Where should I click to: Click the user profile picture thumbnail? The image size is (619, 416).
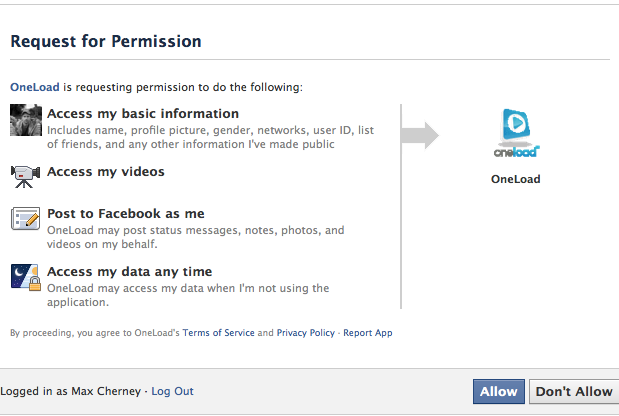(26, 120)
